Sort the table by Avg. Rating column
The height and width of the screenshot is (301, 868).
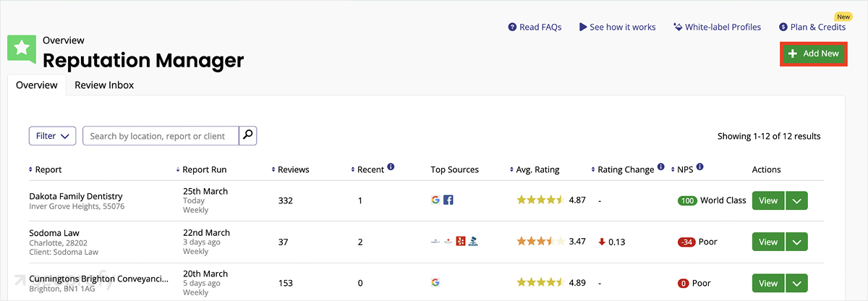[x=535, y=169]
